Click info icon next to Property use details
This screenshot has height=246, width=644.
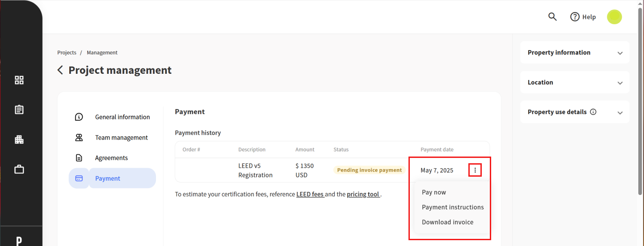tap(593, 112)
